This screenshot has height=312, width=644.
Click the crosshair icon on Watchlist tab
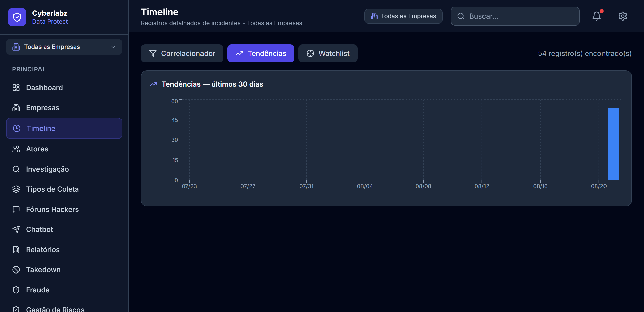tap(310, 53)
